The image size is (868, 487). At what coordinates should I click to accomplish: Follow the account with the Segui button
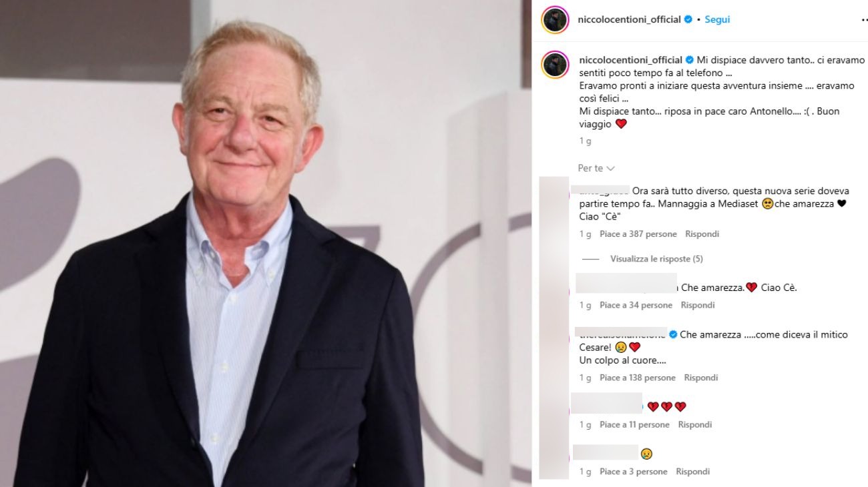pyautogui.click(x=717, y=20)
